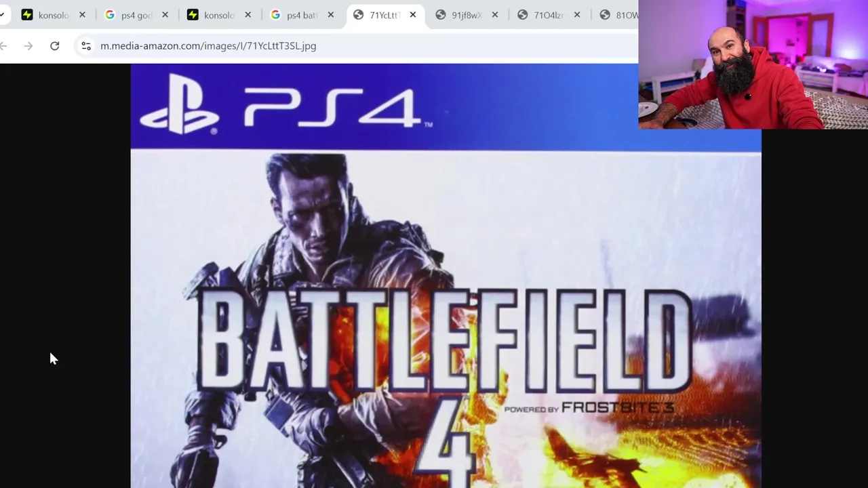Image resolution: width=868 pixels, height=488 pixels.
Task: Click the PlayStation logo on the cover
Action: [x=179, y=104]
